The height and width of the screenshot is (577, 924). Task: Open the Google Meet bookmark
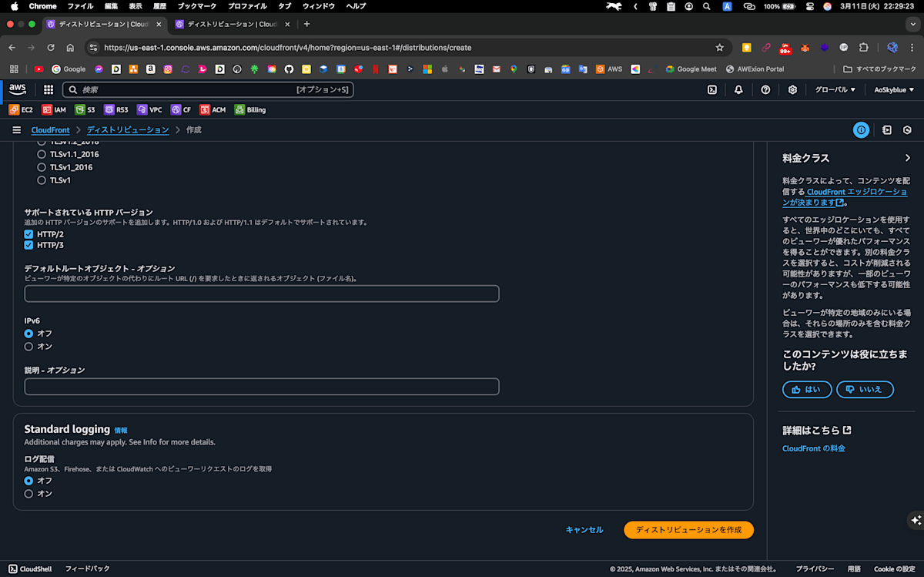691,69
